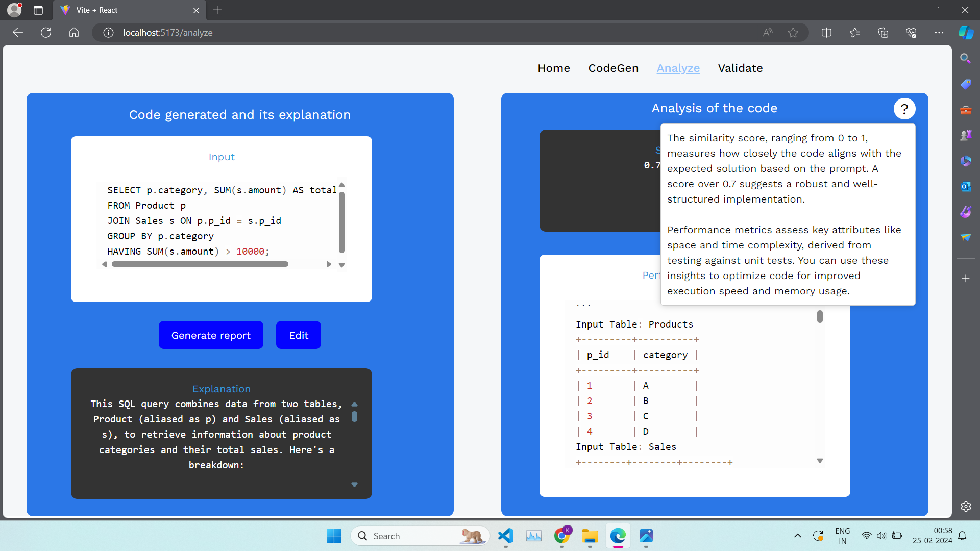The height and width of the screenshot is (551, 980).
Task: Show hidden system tray icons chevron
Action: (797, 536)
